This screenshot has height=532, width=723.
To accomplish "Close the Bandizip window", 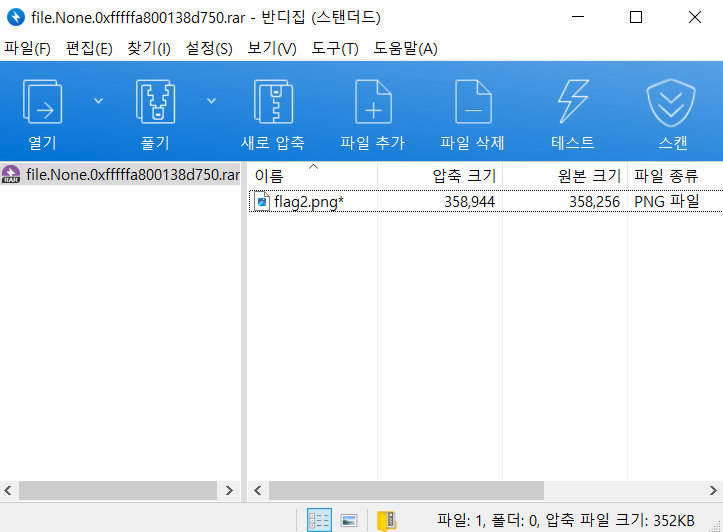I will click(x=694, y=17).
